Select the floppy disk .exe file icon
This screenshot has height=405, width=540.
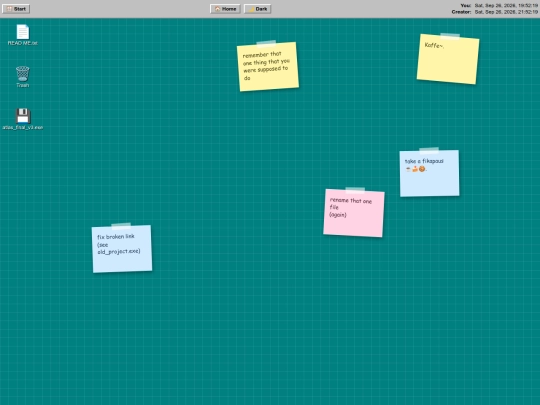tap(23, 119)
